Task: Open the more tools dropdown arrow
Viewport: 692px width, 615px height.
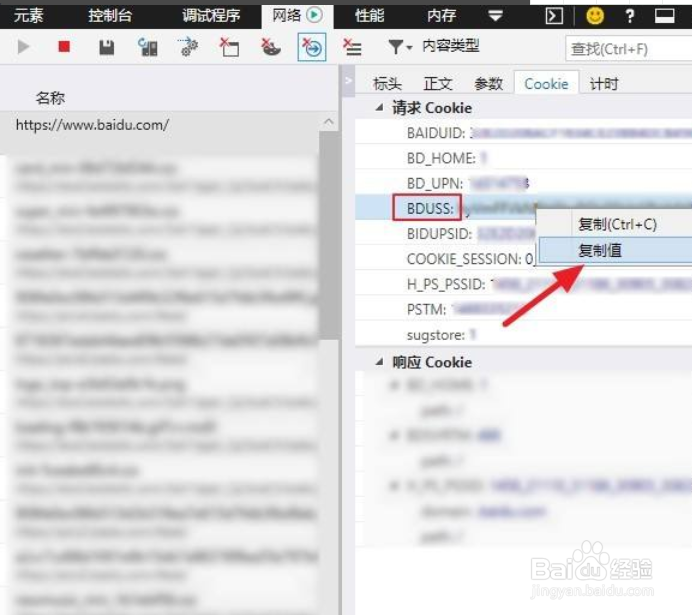Action: (x=495, y=16)
